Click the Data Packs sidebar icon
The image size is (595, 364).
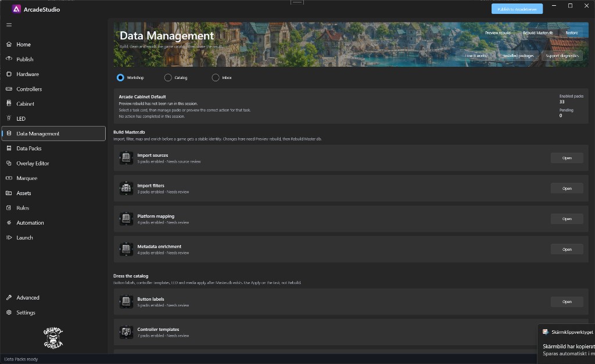coord(9,148)
